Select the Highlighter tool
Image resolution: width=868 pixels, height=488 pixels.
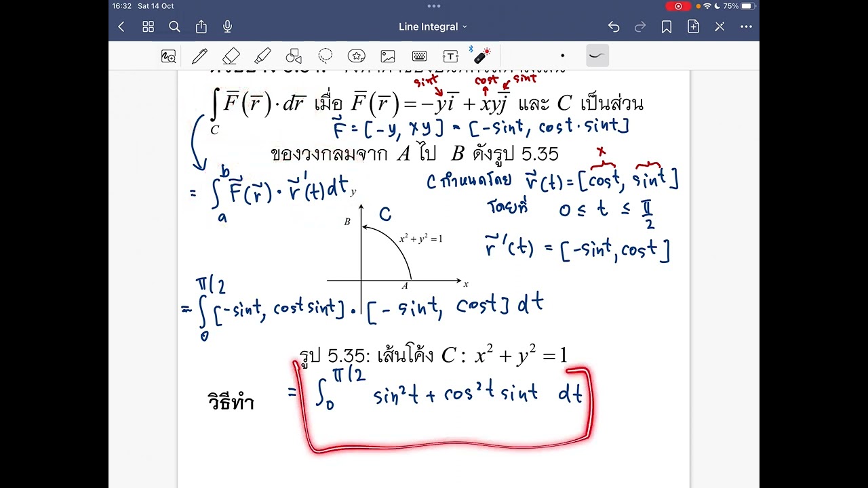tap(262, 56)
